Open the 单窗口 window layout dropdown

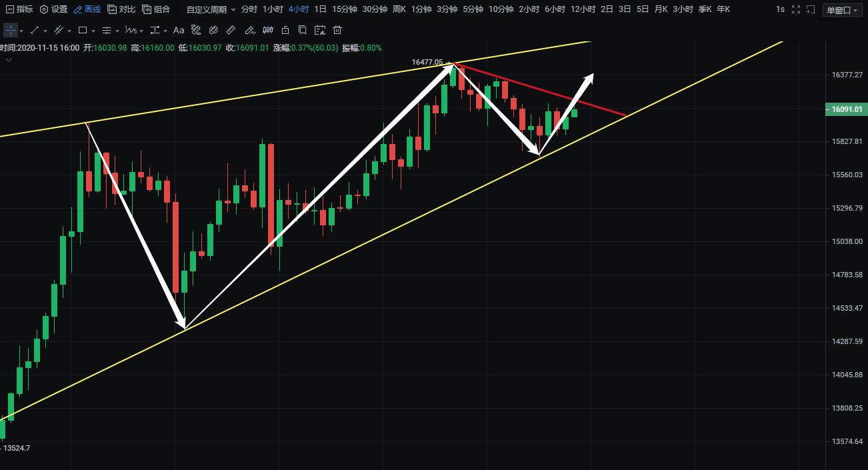click(x=842, y=10)
